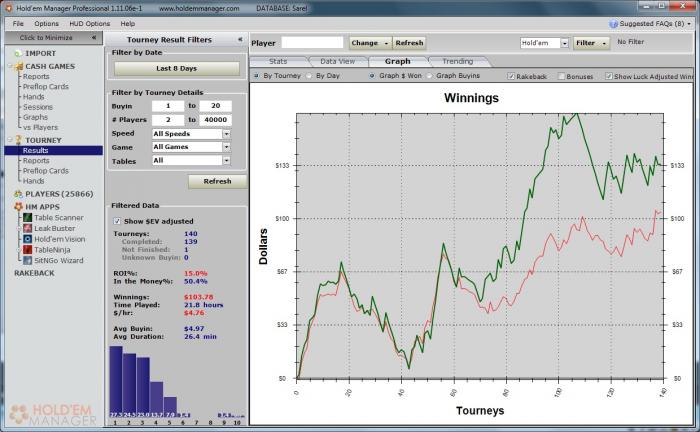Click Hold'em Manager title bar app icon

[x=8, y=8]
